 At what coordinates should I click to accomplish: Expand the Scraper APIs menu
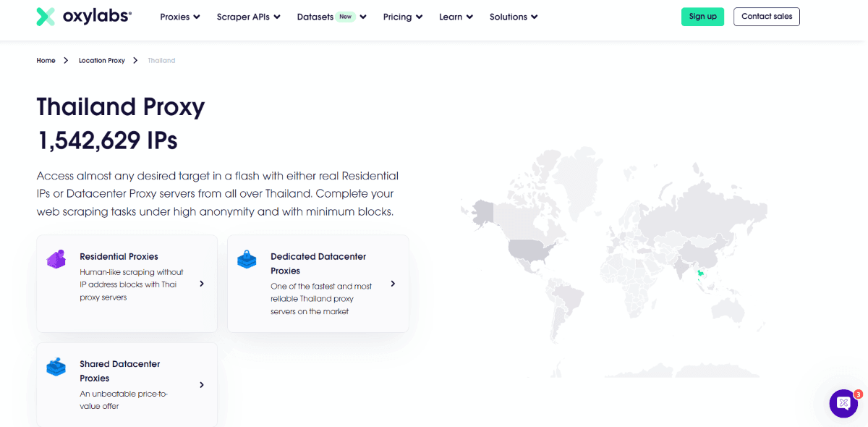click(248, 17)
